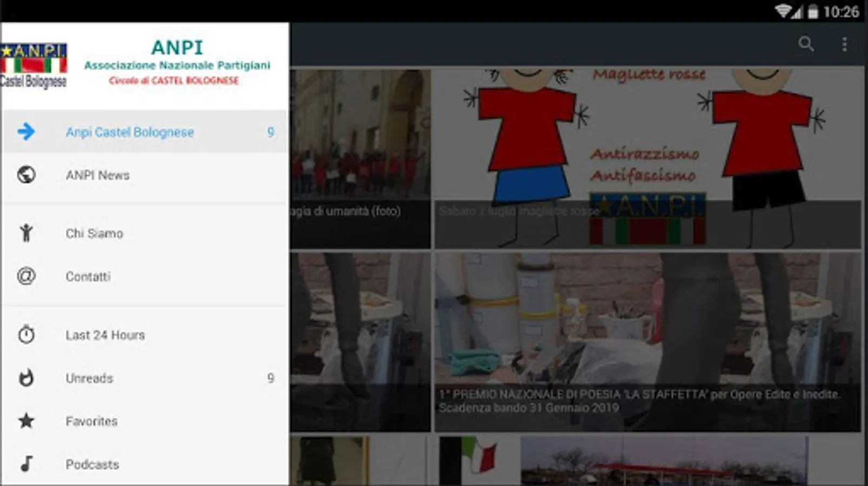Click the count 9 on the Unreads row
Viewport: 868px width, 486px height.
tap(271, 378)
